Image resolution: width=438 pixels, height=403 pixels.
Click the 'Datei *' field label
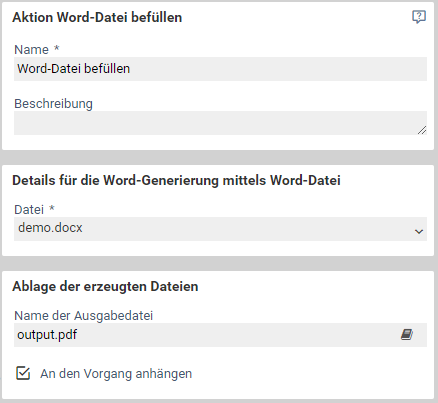[x=34, y=210]
